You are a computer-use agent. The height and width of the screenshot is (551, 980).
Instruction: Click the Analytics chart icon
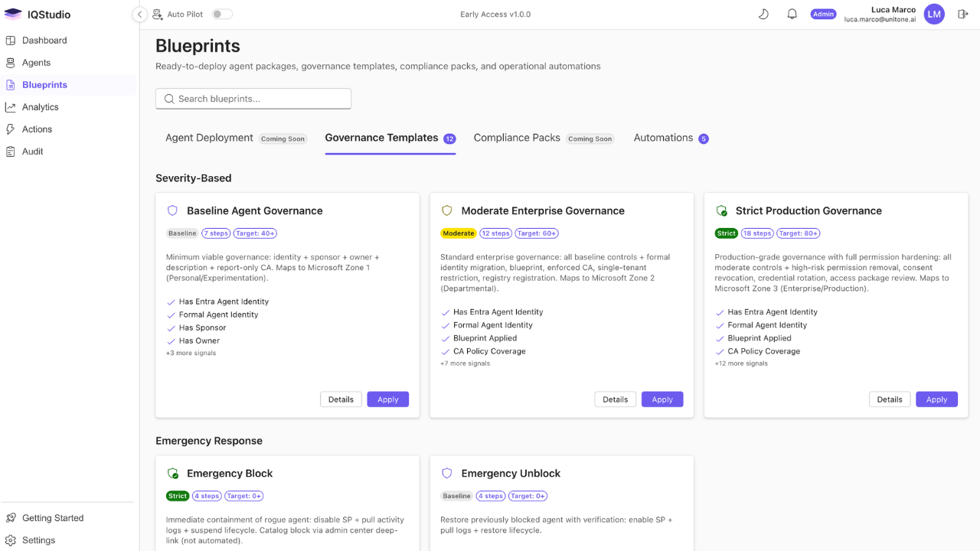(11, 107)
